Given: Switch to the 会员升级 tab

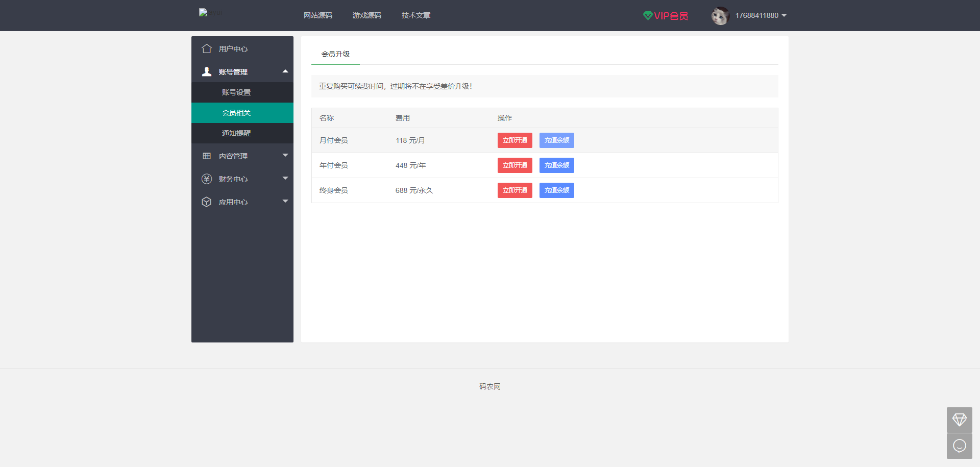Looking at the screenshot, I should [x=335, y=53].
